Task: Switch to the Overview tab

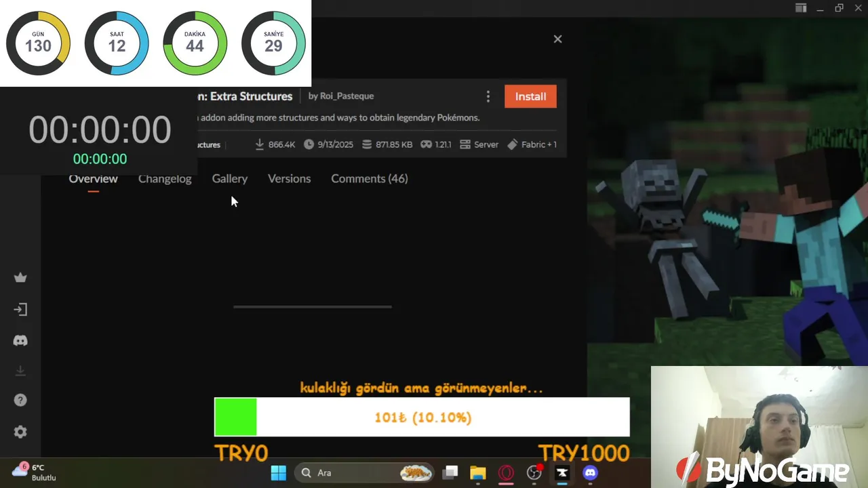Action: (93, 179)
